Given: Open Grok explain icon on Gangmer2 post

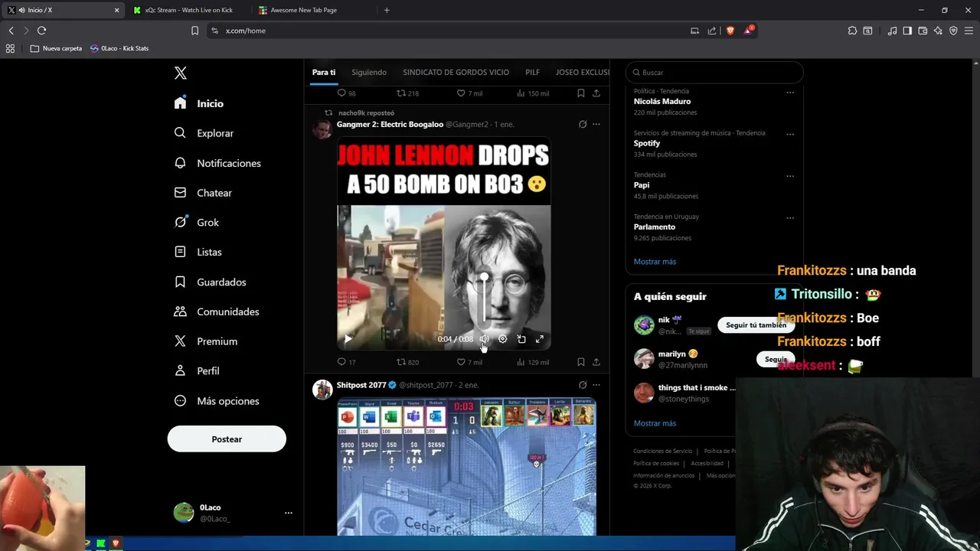Looking at the screenshot, I should click(583, 124).
